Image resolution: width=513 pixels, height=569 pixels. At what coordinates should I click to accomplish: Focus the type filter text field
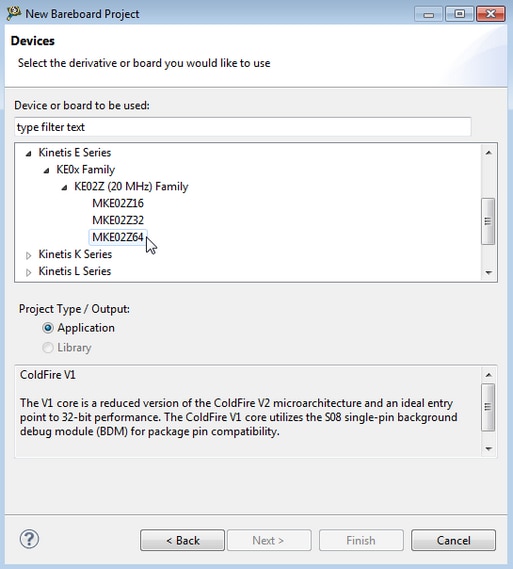click(x=243, y=127)
